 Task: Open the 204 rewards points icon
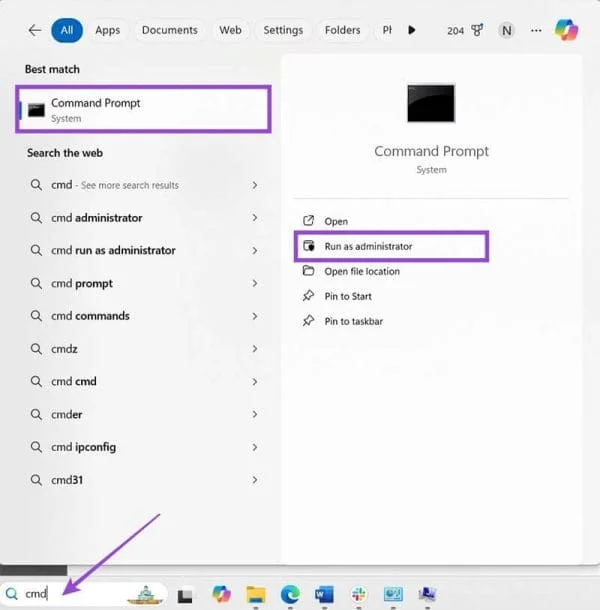coord(465,30)
